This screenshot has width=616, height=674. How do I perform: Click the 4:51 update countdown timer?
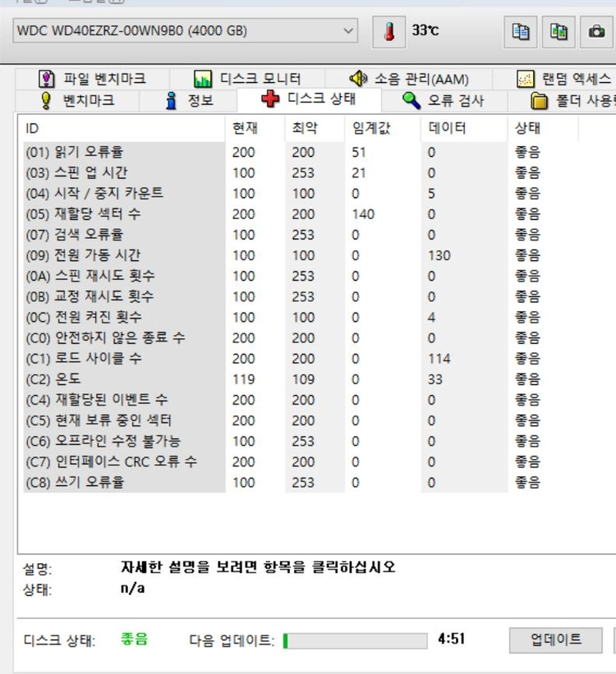point(451,639)
